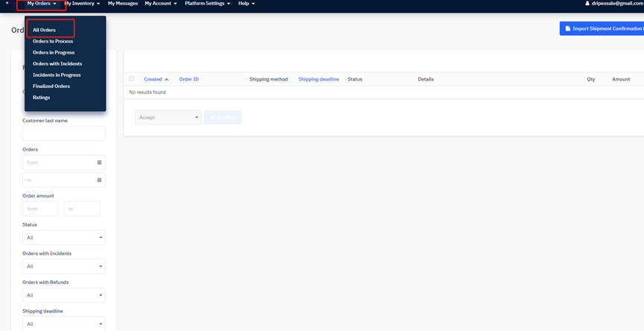Click the calendar icon in Orders to field
Screen dimensions: 644x331
click(99, 180)
